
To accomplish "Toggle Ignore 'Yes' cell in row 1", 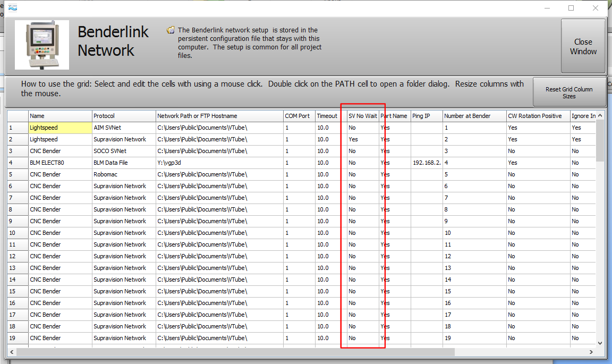I will pyautogui.click(x=582, y=128).
